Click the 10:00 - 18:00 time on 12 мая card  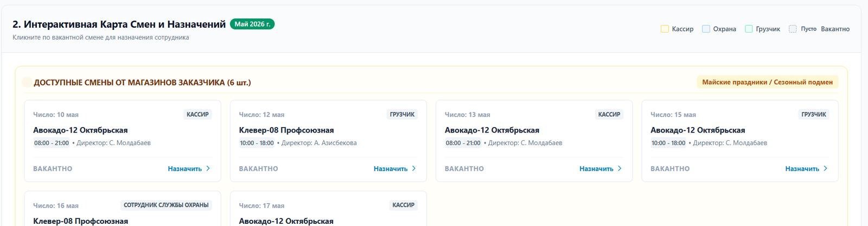257,143
